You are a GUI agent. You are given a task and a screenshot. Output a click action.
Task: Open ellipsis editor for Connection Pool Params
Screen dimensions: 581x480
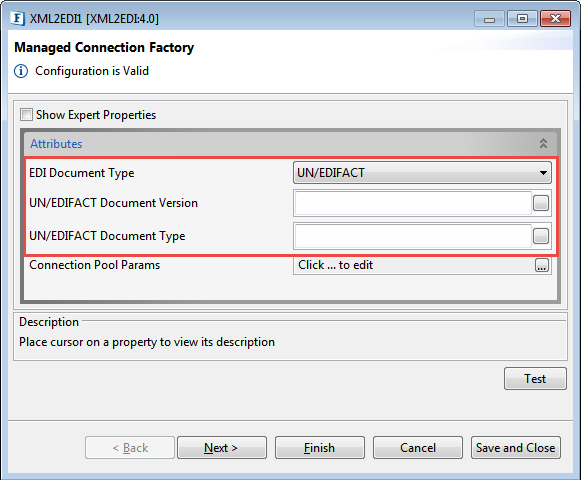(542, 265)
